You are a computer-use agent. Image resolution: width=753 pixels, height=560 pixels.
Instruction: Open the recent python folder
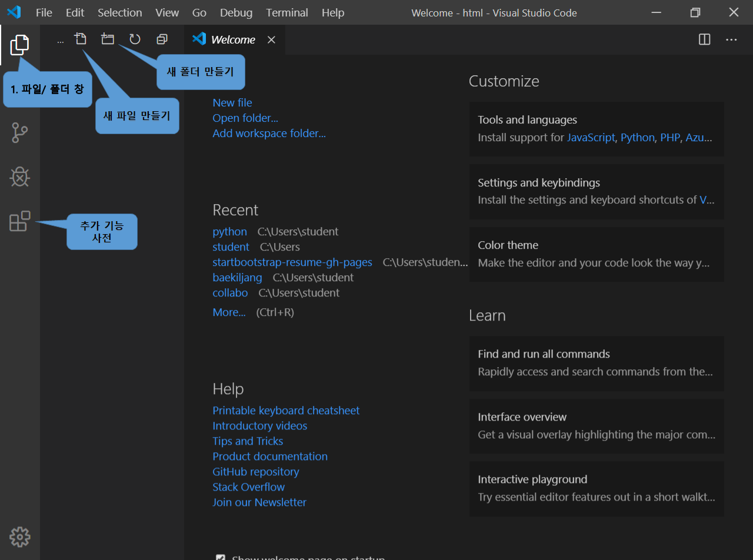229,231
